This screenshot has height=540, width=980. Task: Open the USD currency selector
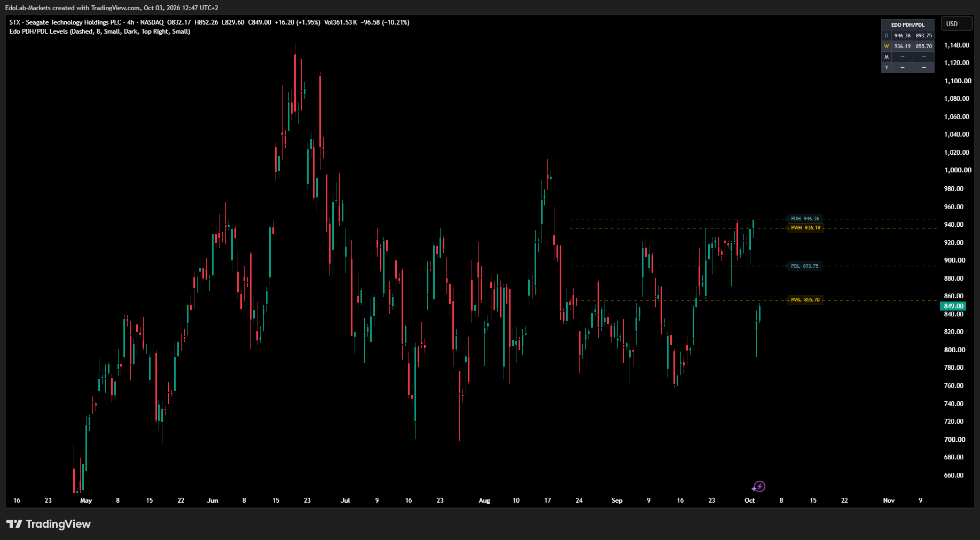pyautogui.click(x=957, y=24)
